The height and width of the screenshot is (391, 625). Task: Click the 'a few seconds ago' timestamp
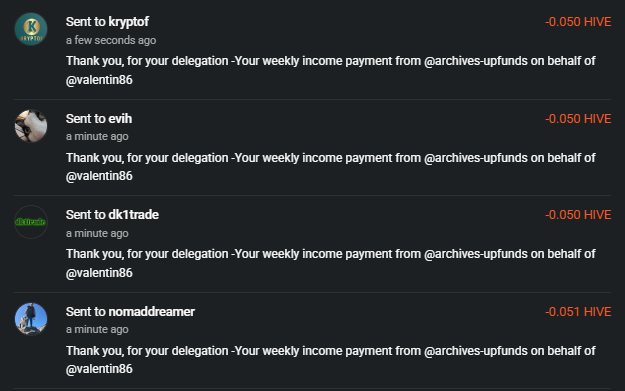[111, 40]
